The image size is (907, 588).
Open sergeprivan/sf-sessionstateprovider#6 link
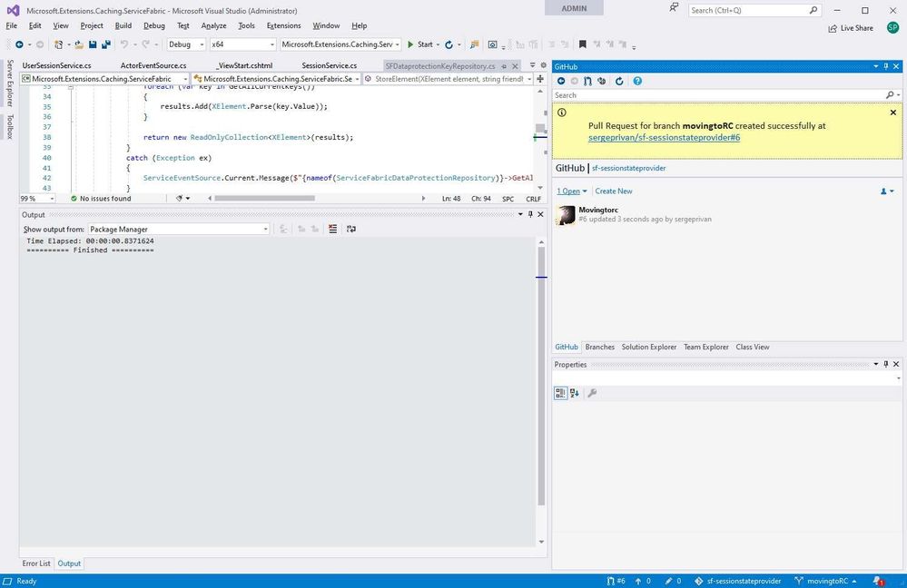tap(664, 138)
